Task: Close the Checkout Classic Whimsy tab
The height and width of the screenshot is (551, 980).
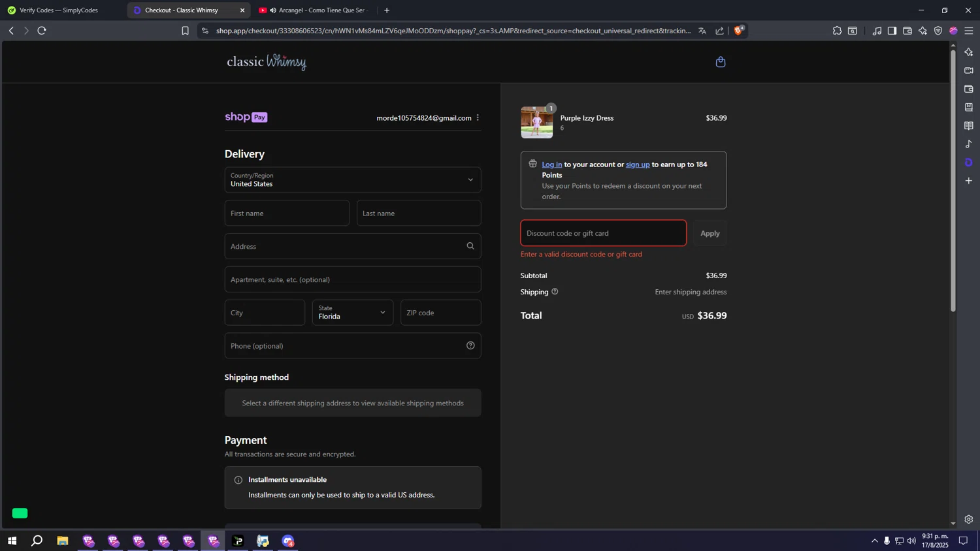Action: [x=242, y=10]
